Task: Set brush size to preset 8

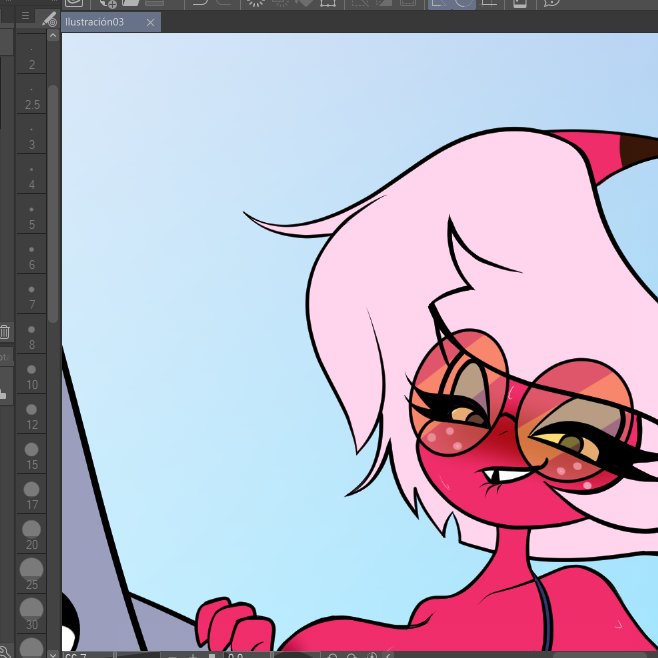Action: click(x=31, y=334)
